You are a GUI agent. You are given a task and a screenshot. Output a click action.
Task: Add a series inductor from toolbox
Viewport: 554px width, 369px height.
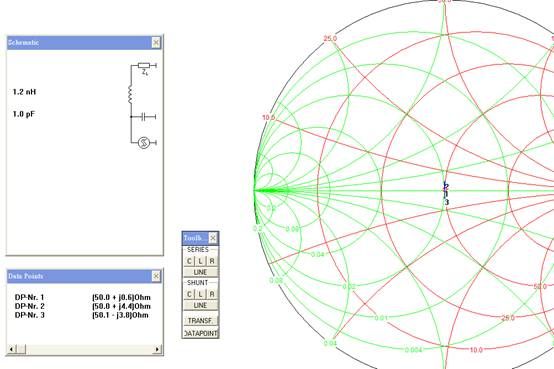pos(200,261)
